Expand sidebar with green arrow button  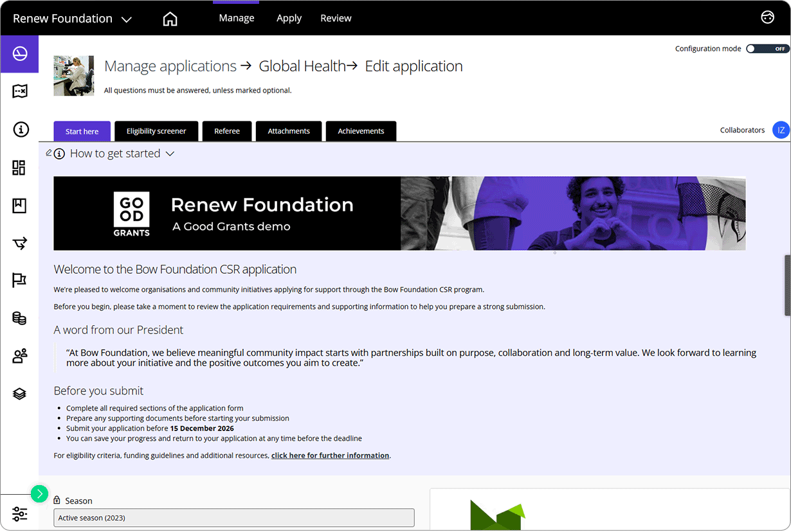point(39,493)
